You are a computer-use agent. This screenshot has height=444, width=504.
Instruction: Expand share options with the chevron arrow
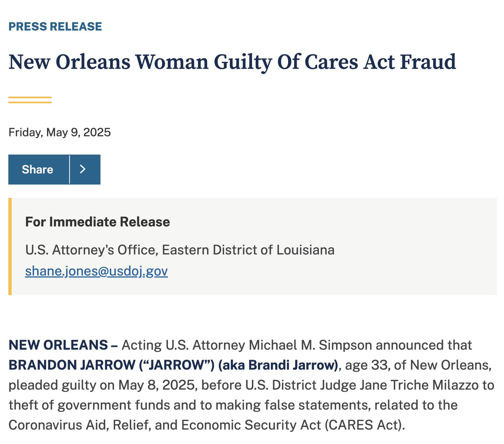click(83, 169)
